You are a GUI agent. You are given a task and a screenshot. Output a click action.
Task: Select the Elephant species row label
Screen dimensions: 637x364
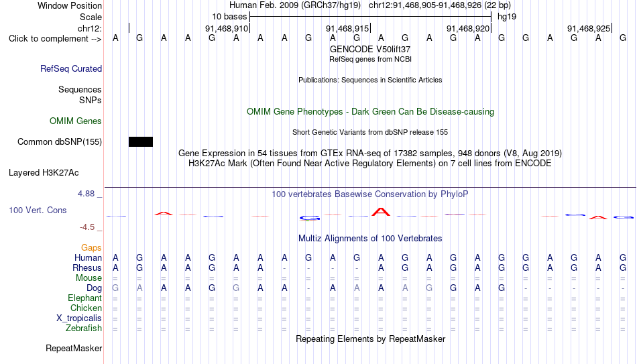click(85, 298)
